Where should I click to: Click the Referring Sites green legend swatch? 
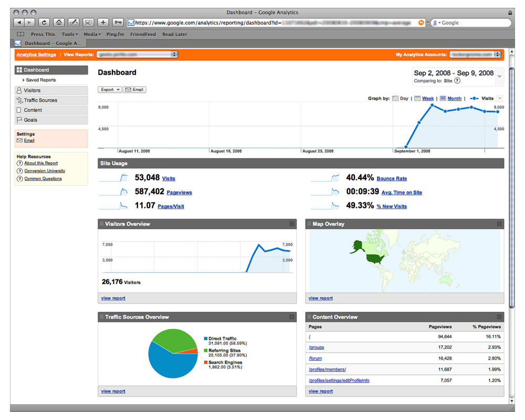206,350
